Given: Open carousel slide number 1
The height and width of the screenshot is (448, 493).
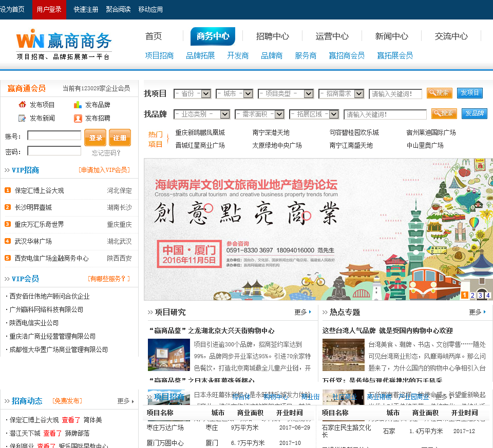Looking at the screenshot, I should 465,295.
